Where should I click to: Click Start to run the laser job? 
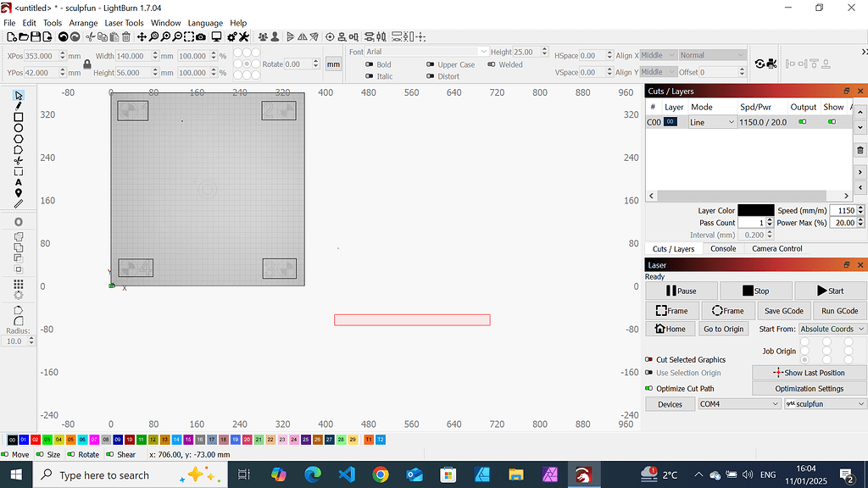(829, 290)
